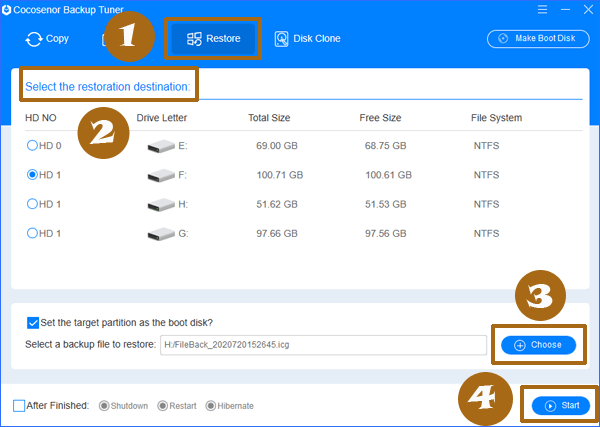
Task: Click the plus icon on Choose button
Action: 519,346
